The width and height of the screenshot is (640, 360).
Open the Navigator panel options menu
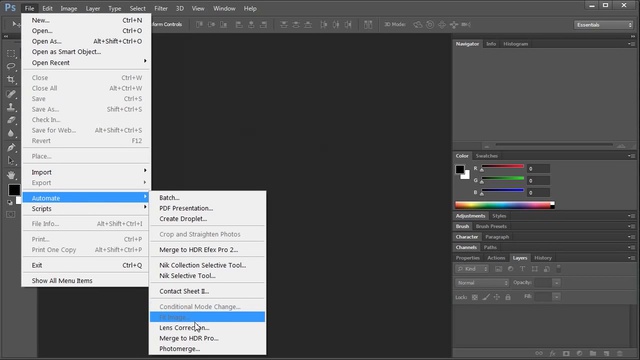tap(631, 44)
